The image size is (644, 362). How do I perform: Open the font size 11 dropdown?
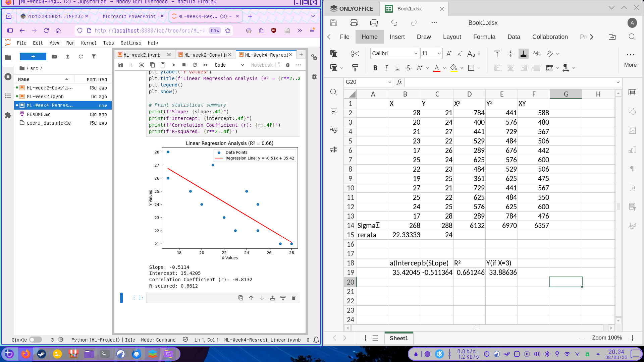(439, 54)
